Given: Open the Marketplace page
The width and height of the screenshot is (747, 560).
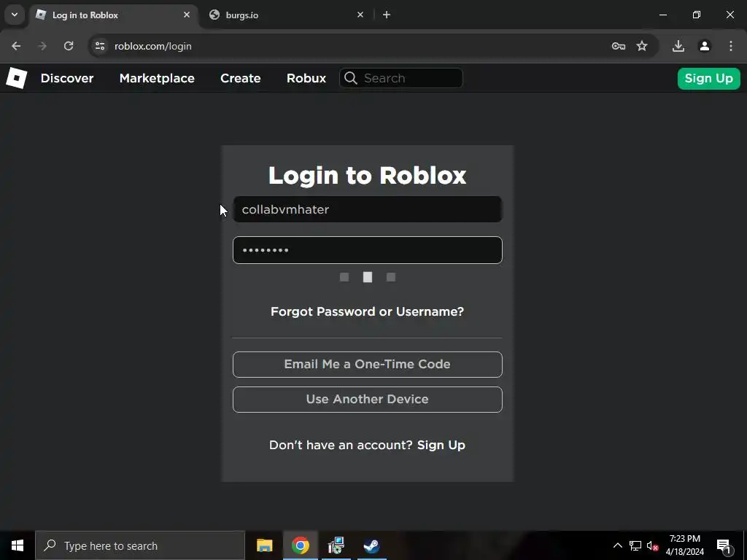Looking at the screenshot, I should 157,78.
